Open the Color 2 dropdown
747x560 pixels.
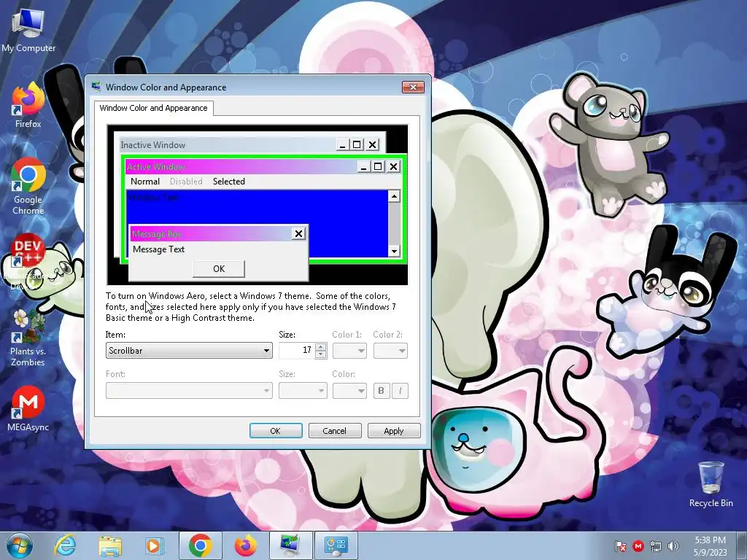pyautogui.click(x=391, y=351)
